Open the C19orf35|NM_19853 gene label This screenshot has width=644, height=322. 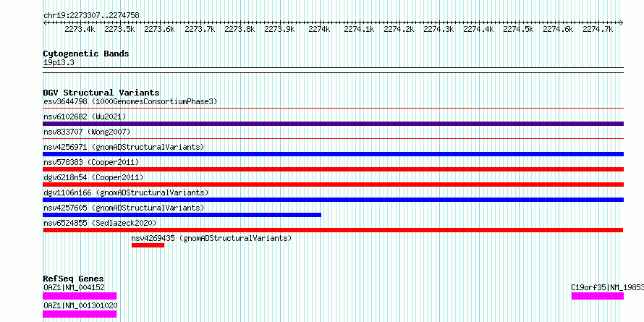(x=607, y=287)
